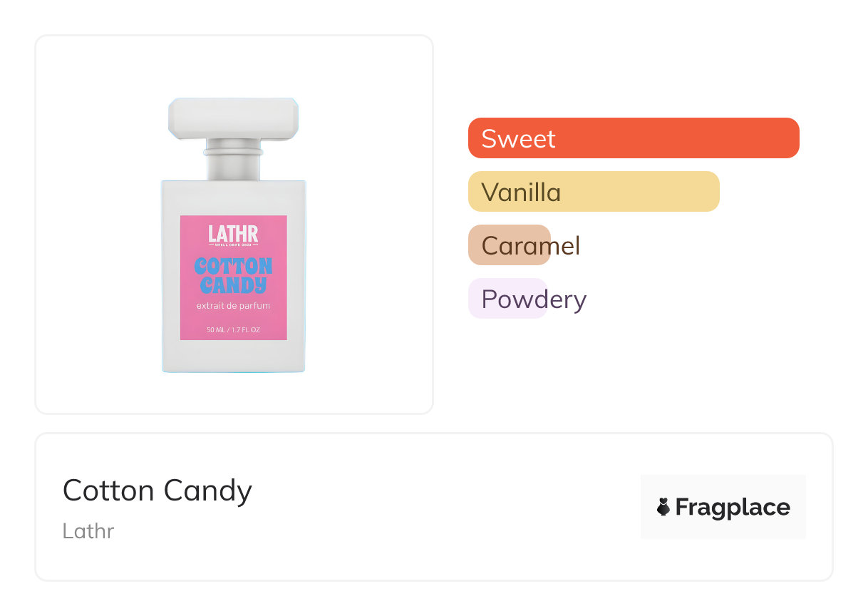Click the bottle's silver neck collar
The width and height of the screenshot is (868, 616).
(x=234, y=152)
